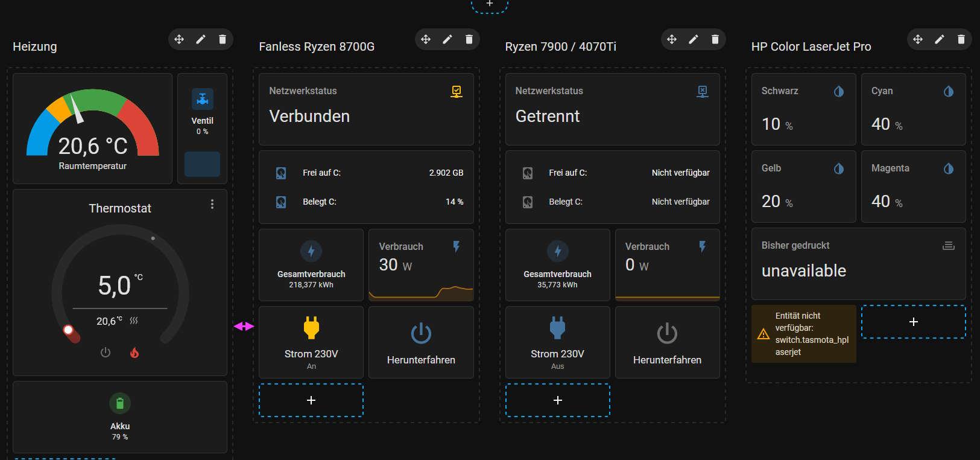Viewport: 980px width, 460px height.
Task: Click the Akku battery icon
Action: tap(120, 403)
